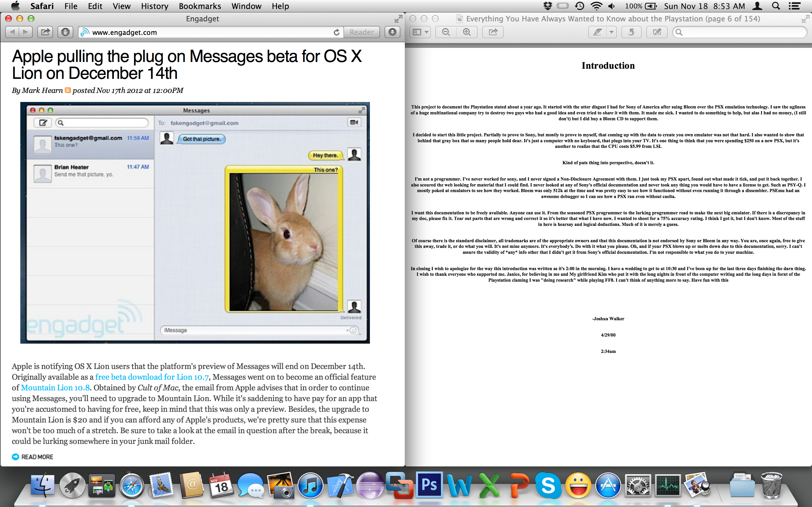Image resolution: width=812 pixels, height=507 pixels.
Task: Click the Preview rotate button
Action: 631,32
